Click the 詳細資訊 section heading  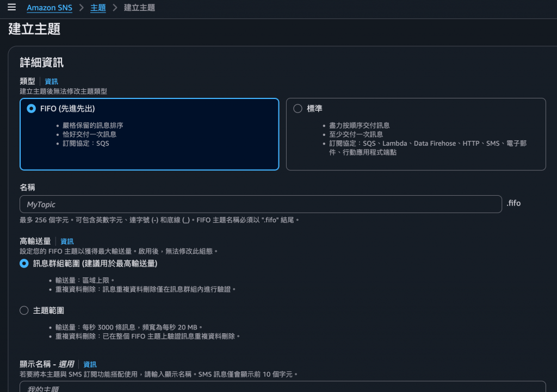point(41,63)
